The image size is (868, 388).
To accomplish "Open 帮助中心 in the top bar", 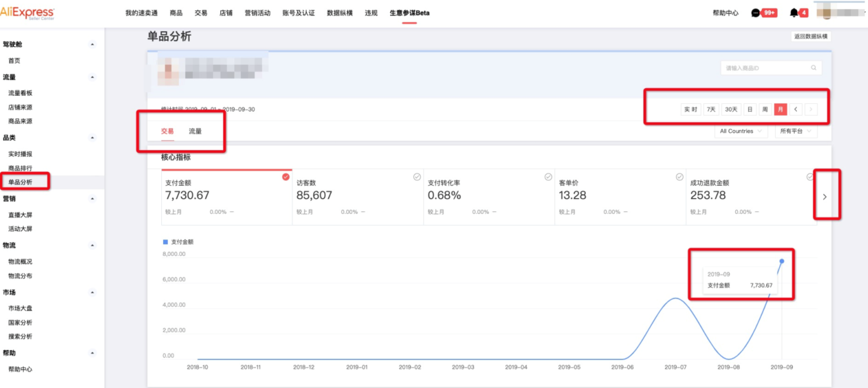I will coord(726,13).
